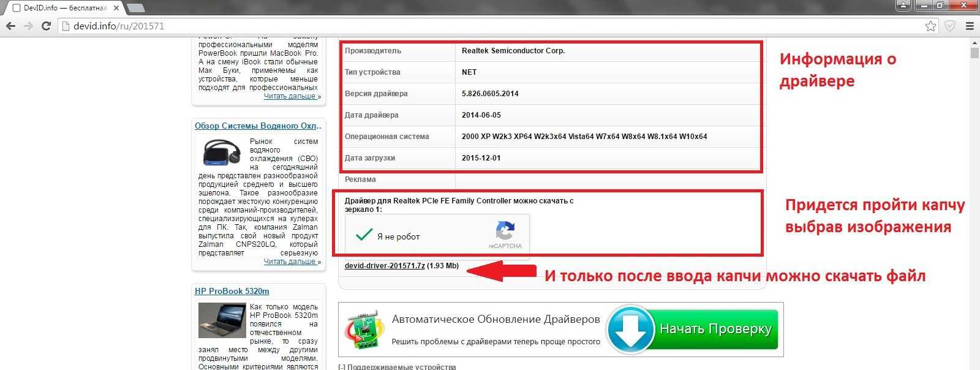
Task: Click the 'Версия драйвера' row label
Action: (376, 94)
